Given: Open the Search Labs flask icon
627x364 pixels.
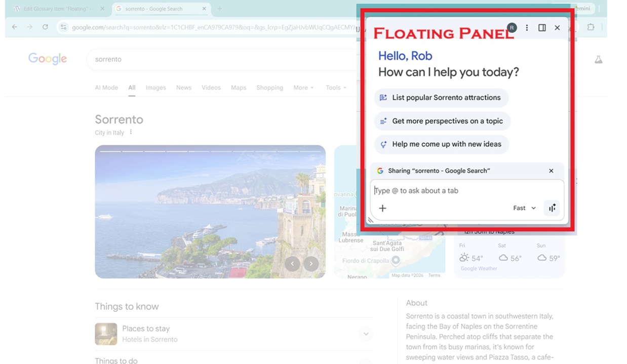Looking at the screenshot, I should click(x=598, y=60).
